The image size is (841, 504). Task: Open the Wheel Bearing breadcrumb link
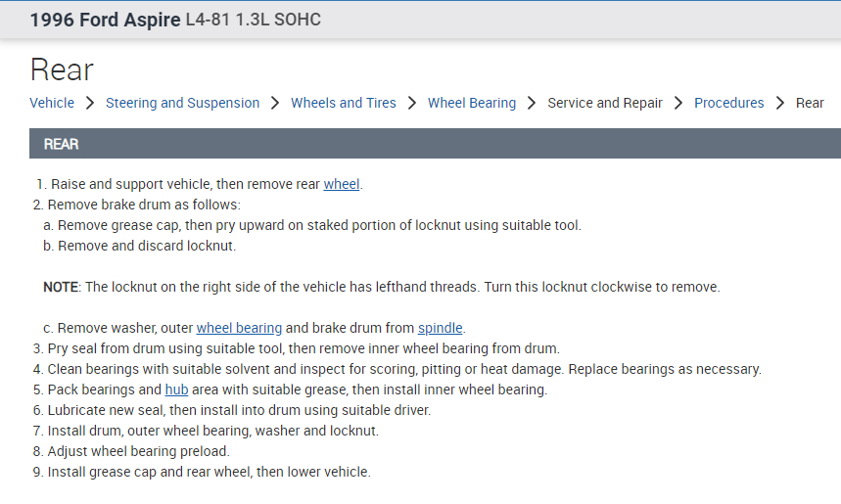[x=472, y=103]
